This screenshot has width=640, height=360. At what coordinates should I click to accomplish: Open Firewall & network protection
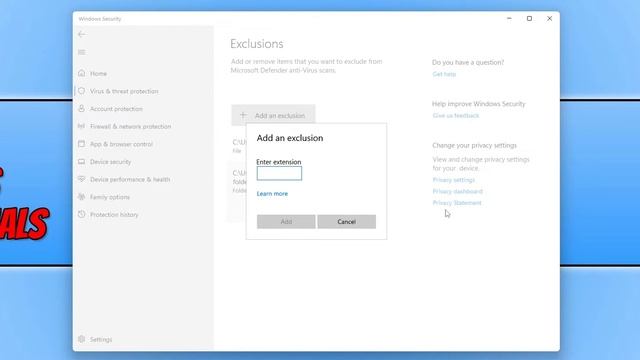point(131,127)
